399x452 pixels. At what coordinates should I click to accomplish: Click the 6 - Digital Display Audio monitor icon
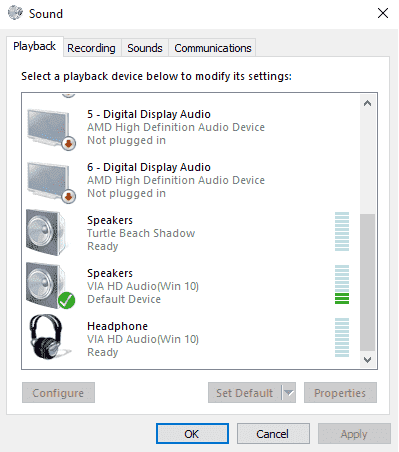coord(51,182)
